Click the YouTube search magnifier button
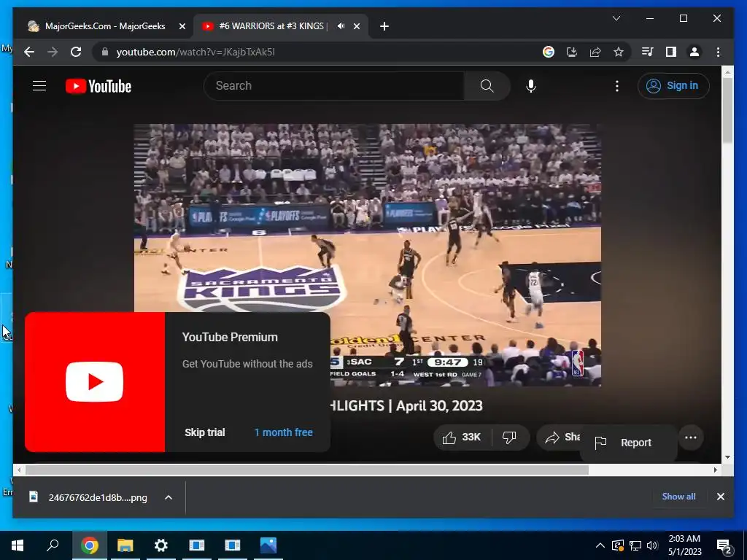This screenshot has height=560, width=747. tap(487, 86)
